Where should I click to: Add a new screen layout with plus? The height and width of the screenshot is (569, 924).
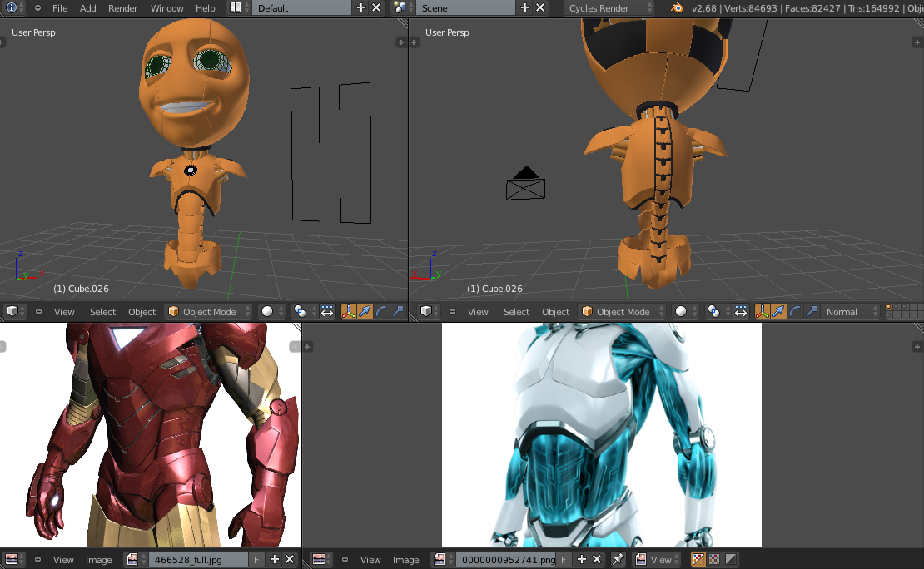(361, 7)
